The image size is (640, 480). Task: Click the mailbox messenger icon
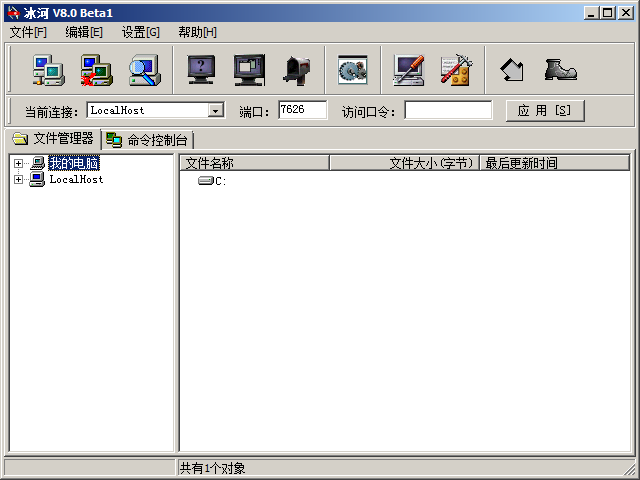pyautogui.click(x=297, y=70)
